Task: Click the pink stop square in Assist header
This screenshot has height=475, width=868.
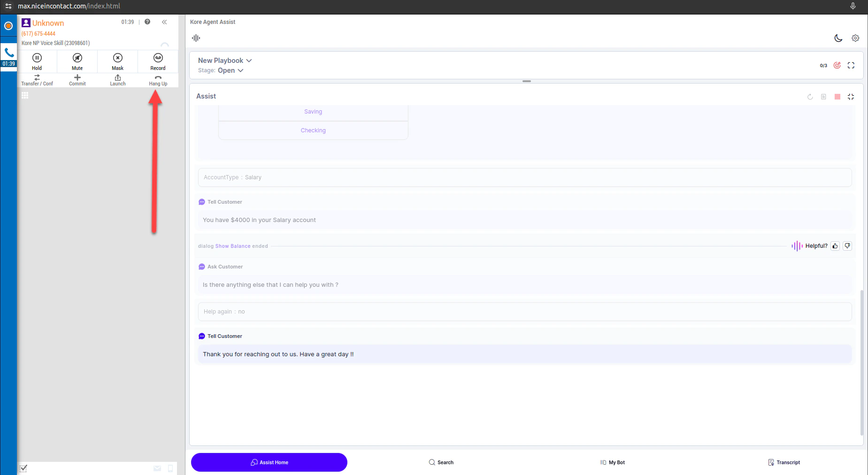Action: [837, 97]
